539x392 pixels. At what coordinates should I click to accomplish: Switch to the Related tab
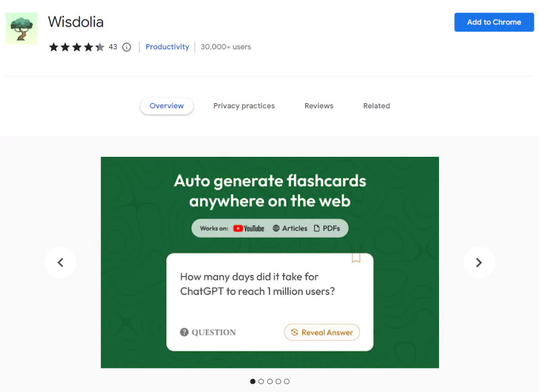(376, 106)
